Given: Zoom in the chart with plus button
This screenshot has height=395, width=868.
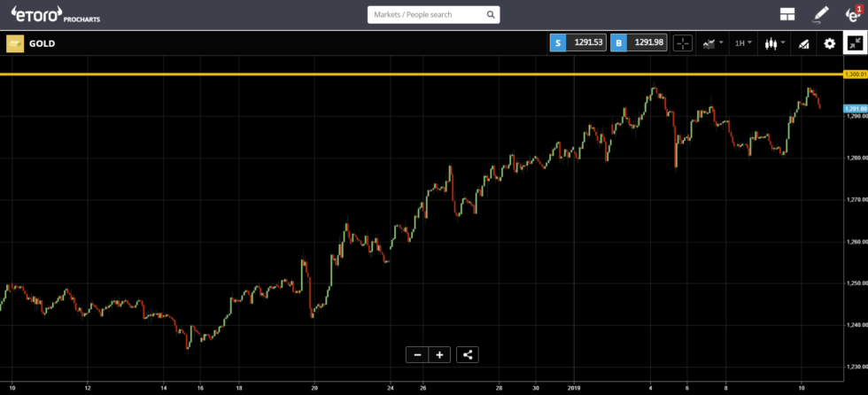Looking at the screenshot, I should (x=439, y=354).
